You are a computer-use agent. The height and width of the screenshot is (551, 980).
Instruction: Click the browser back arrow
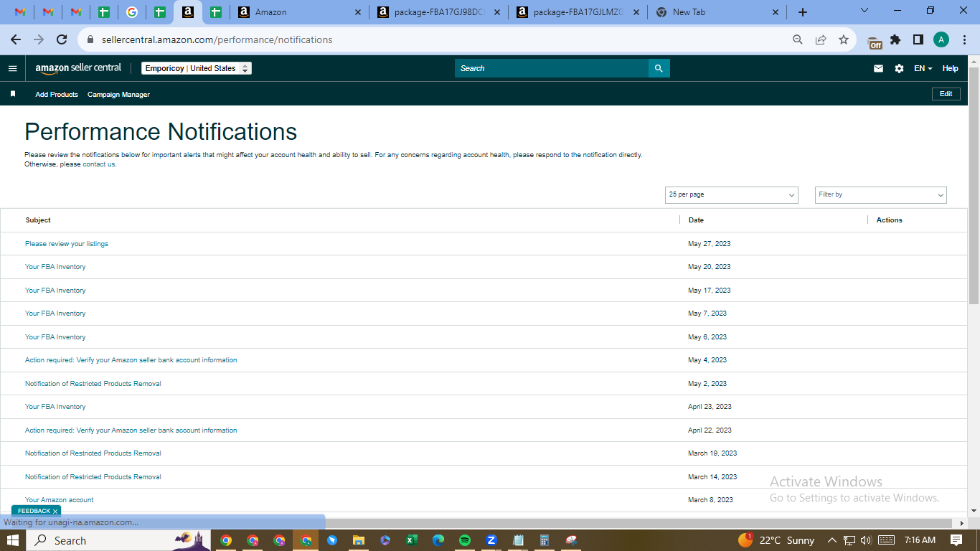click(16, 39)
